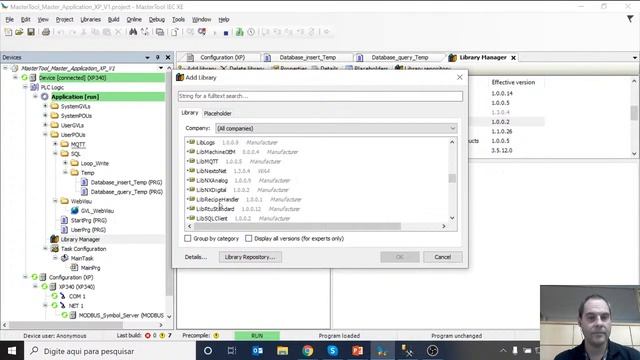Screen dimensions: 640x360
Task: Select Task Configuration in tree
Action: click(83, 249)
